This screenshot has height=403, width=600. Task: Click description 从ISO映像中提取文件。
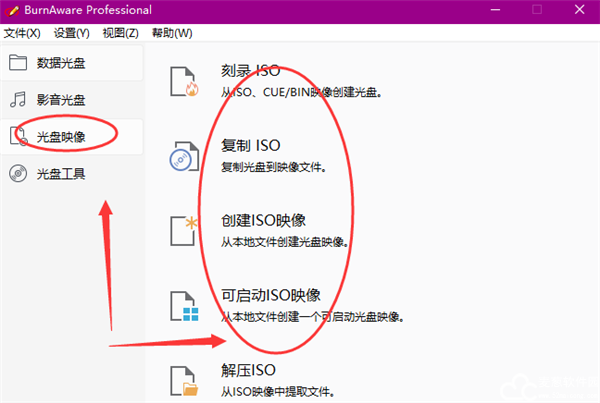(x=278, y=392)
